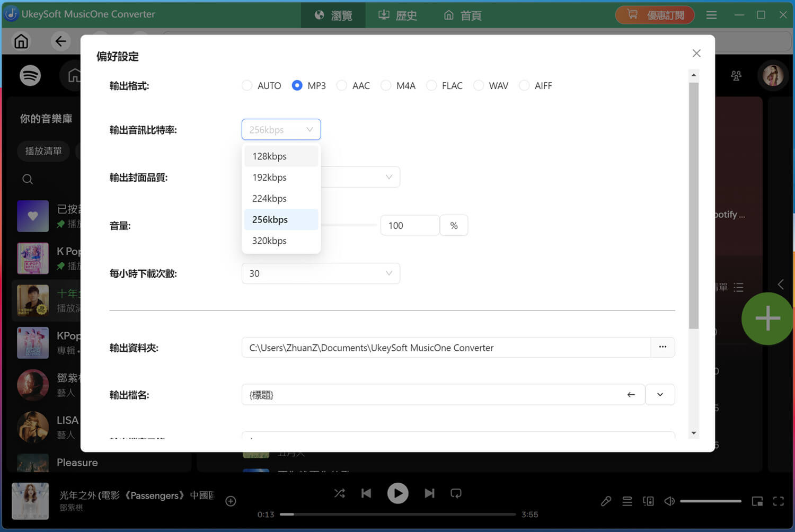
Task: Select 320kbps from the bitrate list
Action: click(269, 241)
